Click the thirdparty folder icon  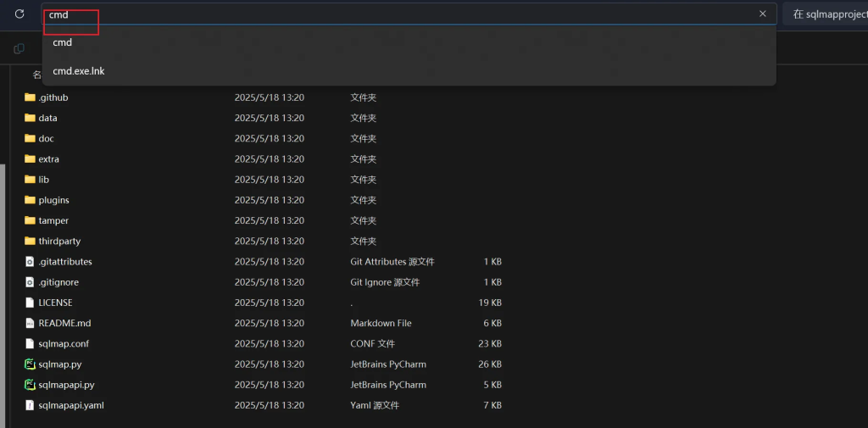(30, 241)
